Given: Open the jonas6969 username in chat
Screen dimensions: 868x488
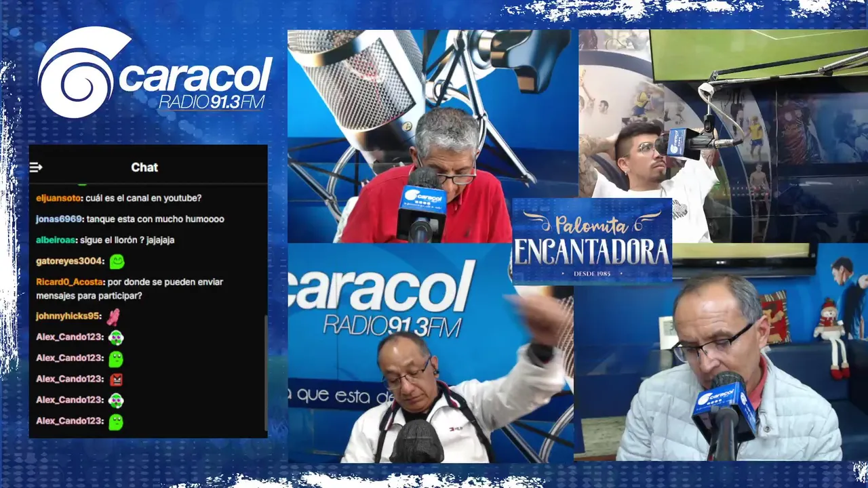Looking at the screenshot, I should click(59, 219).
